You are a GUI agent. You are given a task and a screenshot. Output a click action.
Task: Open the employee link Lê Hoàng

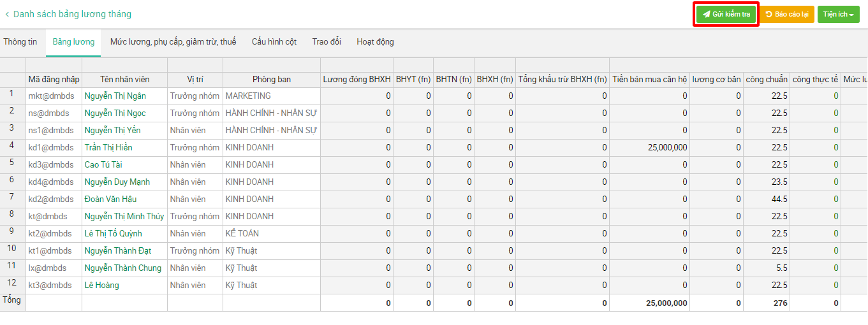102,285
